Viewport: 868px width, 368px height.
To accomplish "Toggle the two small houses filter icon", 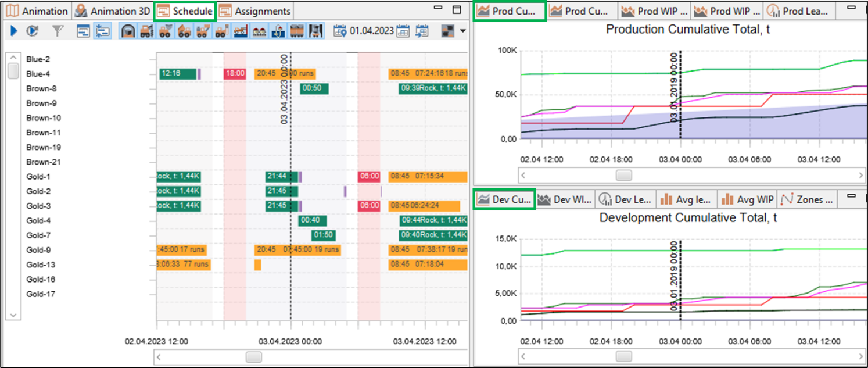I will (x=259, y=31).
